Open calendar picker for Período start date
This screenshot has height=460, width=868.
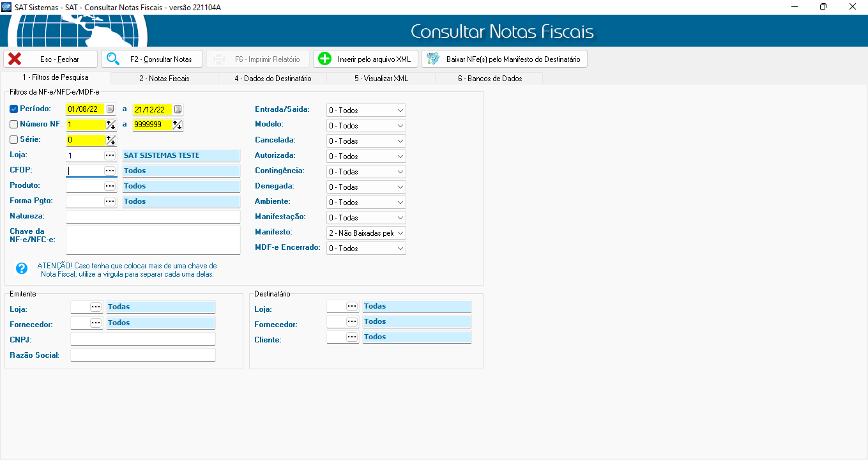pyautogui.click(x=110, y=109)
